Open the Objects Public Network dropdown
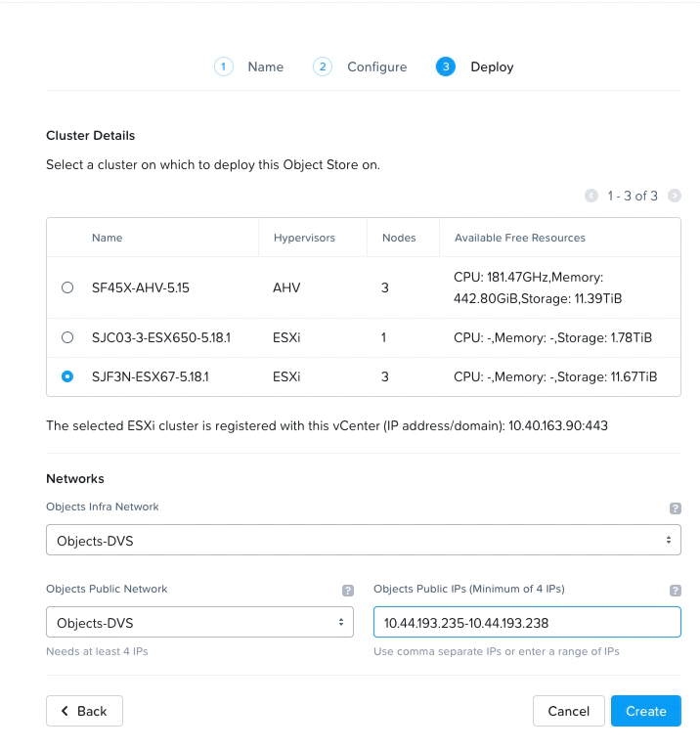Image resolution: width=700 pixels, height=749 pixels. point(199,622)
